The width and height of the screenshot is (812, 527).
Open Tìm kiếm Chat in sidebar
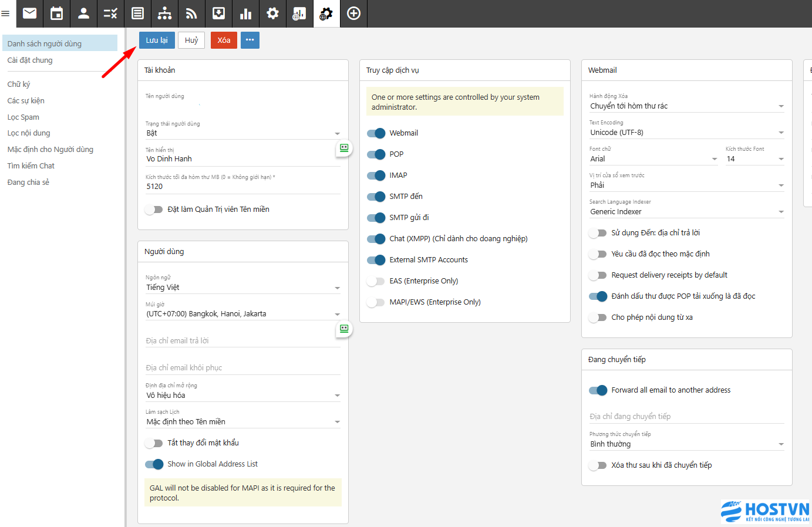coord(31,165)
